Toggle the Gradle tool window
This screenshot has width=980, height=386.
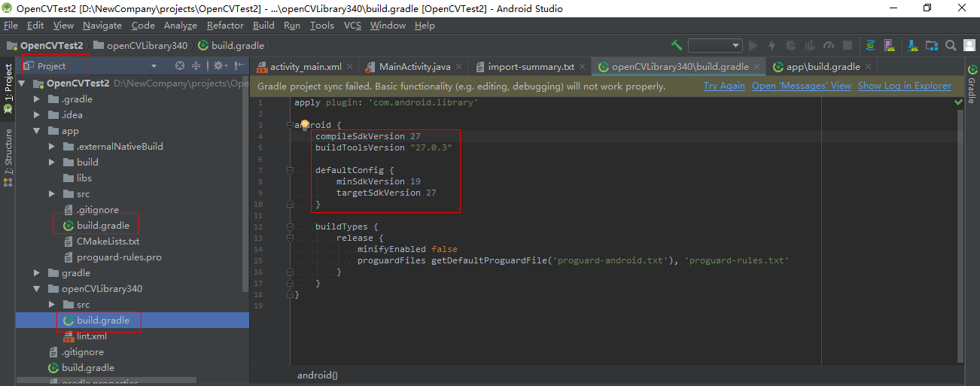pyautogui.click(x=972, y=85)
